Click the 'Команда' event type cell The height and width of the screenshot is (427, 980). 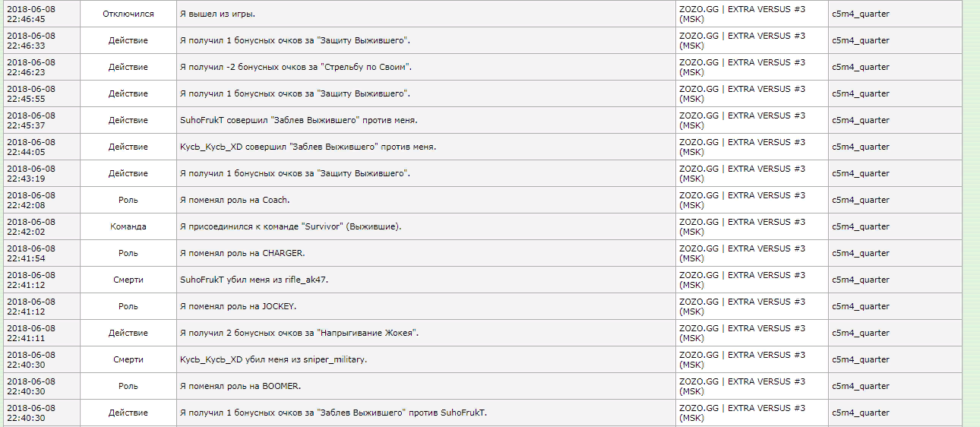[x=128, y=226]
